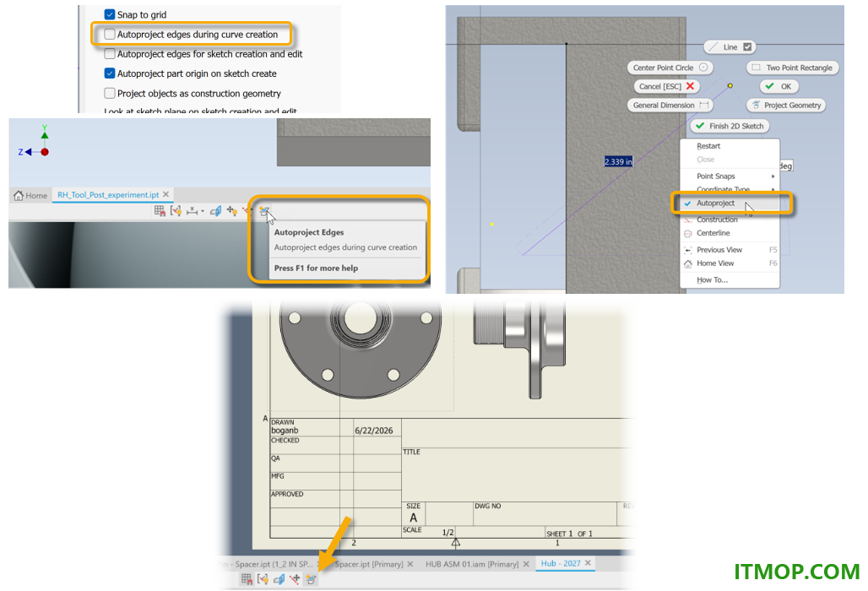Click the Show All Constraints icon in RH_Tool_Post toolbar

(x=176, y=211)
